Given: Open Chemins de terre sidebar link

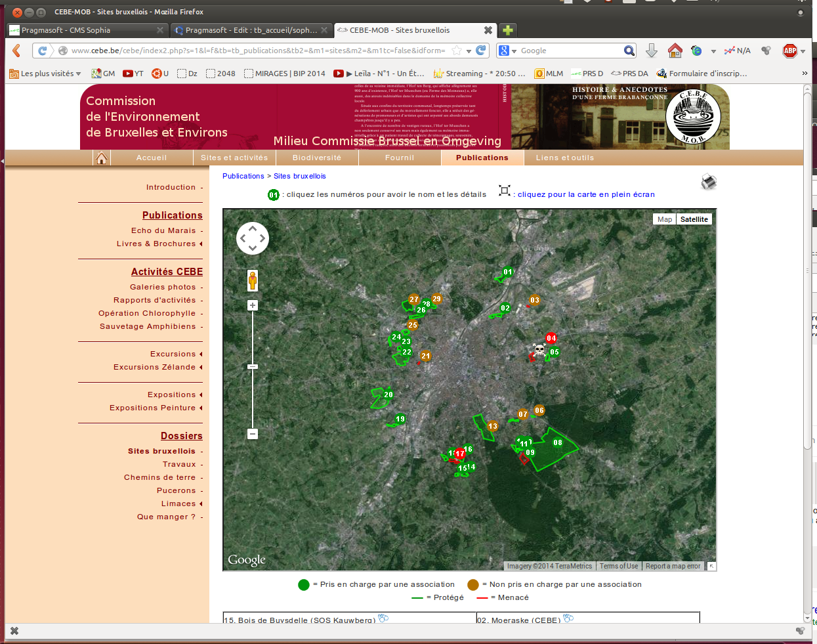Looking at the screenshot, I should pyautogui.click(x=159, y=477).
